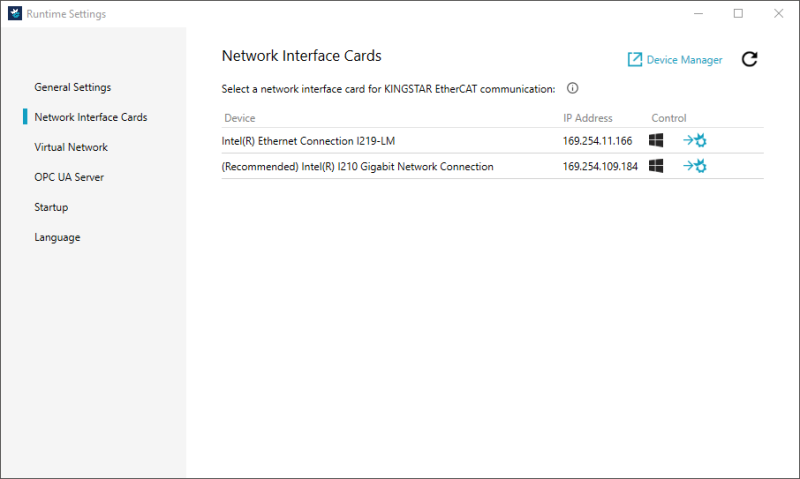Select Network Interface Cards in sidebar
800x479 pixels.
90,117
